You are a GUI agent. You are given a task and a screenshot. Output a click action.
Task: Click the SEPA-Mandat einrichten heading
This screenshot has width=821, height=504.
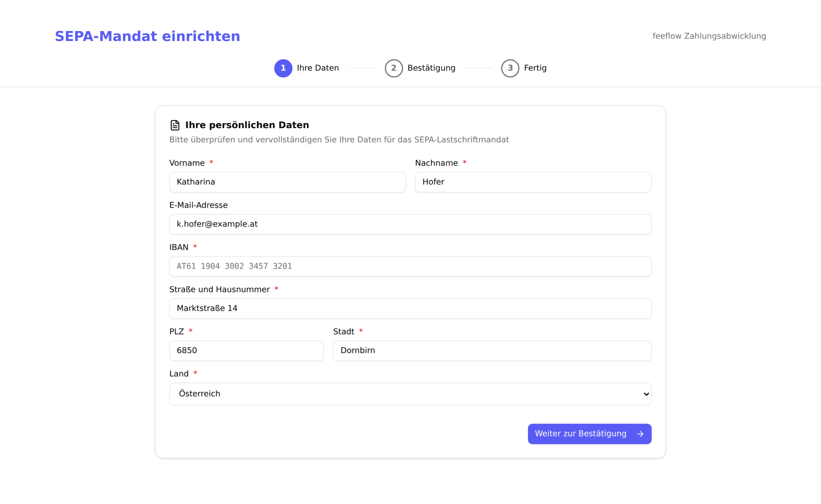point(148,36)
